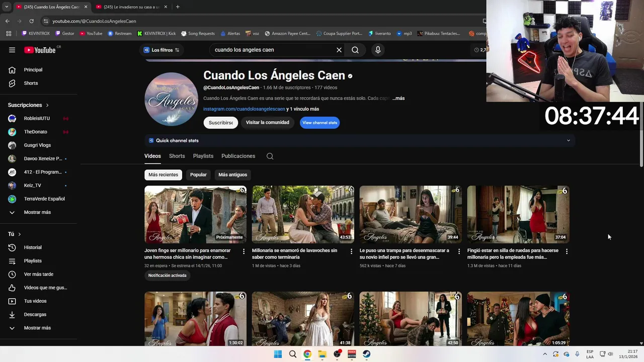
Task: Open the YouTube hamburger guide menu
Action: [12, 50]
